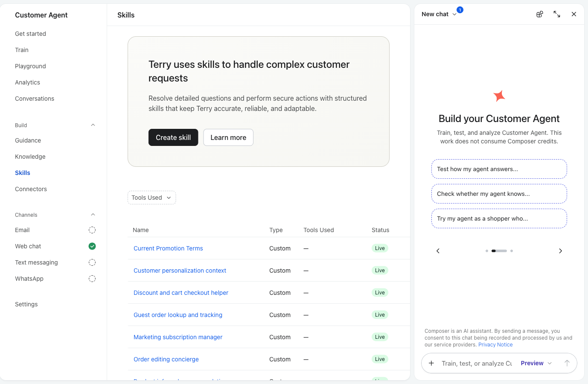
Task: Select 'Check whether my agent knows...' suggestion
Action: tap(499, 194)
